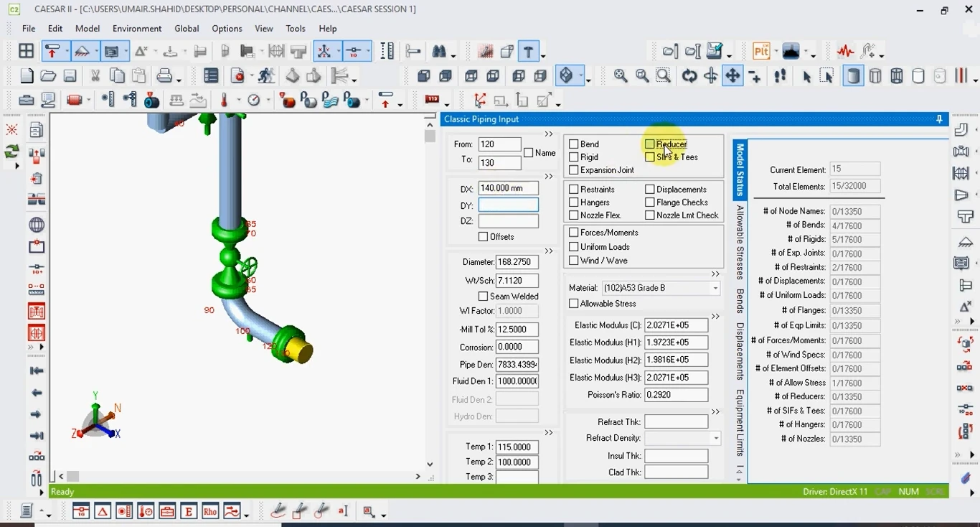Viewport: 980px width, 527px height.
Task: Click the vertical scrollbar thumb of the 3D view
Action: tap(430, 136)
